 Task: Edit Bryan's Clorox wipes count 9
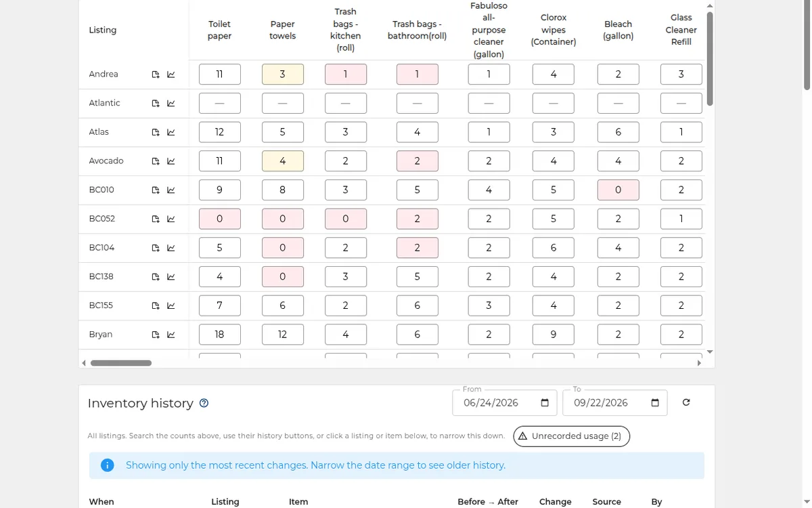click(x=554, y=335)
